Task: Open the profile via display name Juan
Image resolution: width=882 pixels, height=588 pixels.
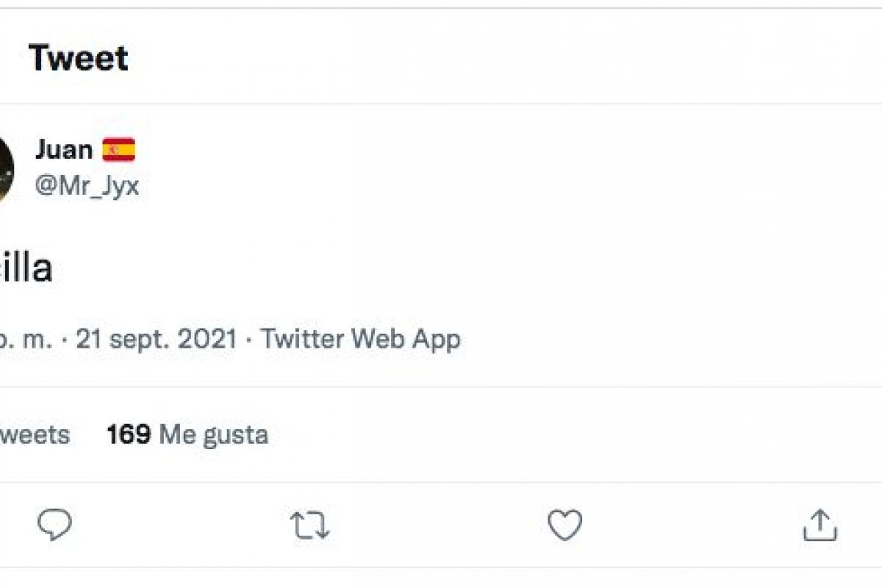Action: (x=64, y=150)
